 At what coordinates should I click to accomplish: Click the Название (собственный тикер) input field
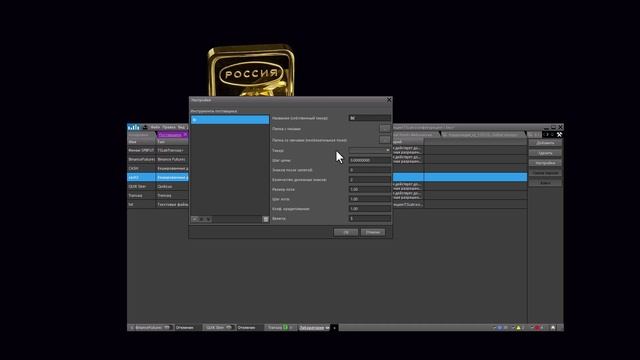[369, 118]
